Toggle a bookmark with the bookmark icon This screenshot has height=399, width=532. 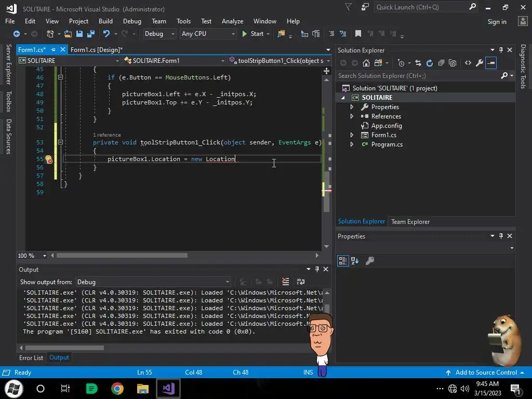pos(357,34)
